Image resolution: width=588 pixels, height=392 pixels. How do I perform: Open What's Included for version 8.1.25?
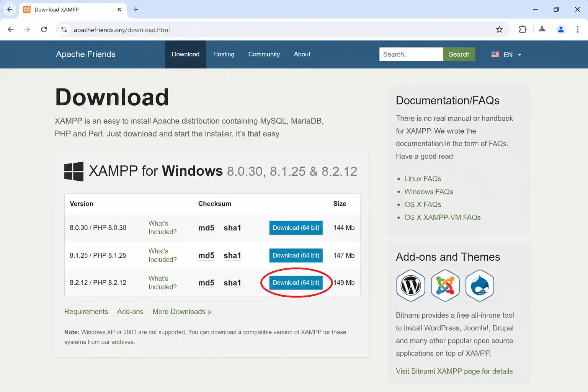[163, 255]
